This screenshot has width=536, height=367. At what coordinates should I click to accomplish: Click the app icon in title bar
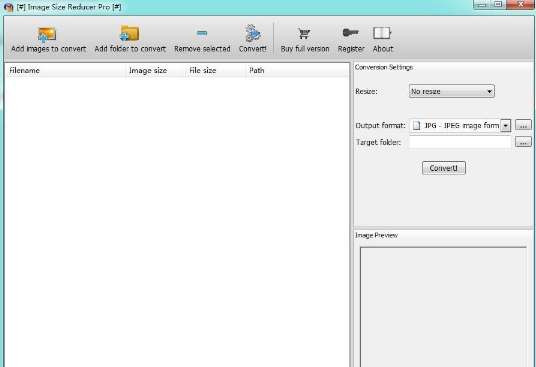point(9,7)
